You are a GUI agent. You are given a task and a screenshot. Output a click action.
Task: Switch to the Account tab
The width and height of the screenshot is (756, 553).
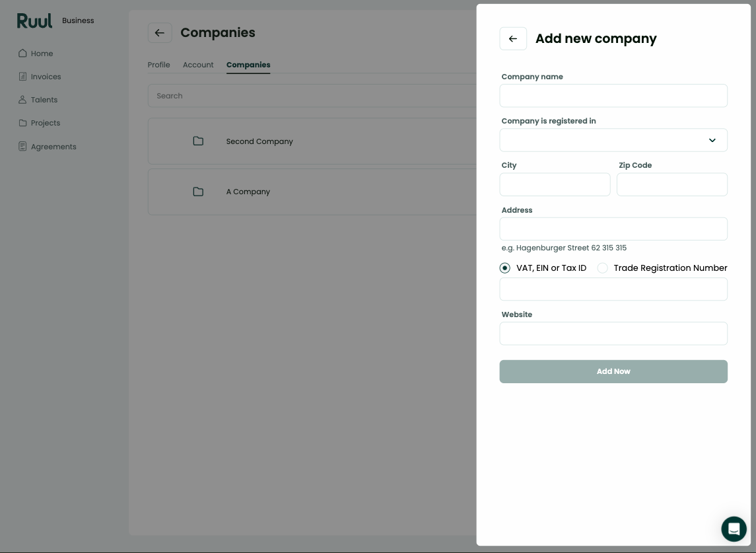point(198,65)
